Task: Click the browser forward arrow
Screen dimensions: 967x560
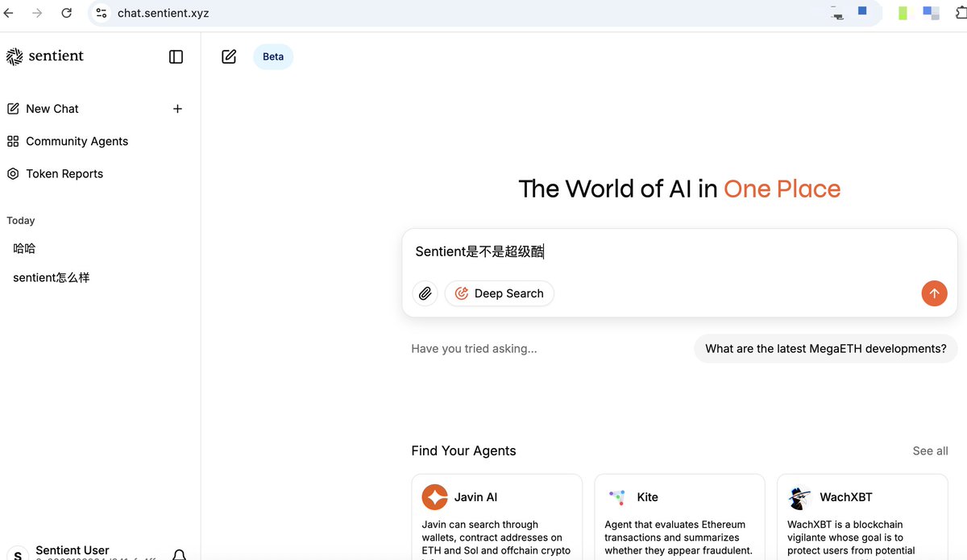Action: 37,13
